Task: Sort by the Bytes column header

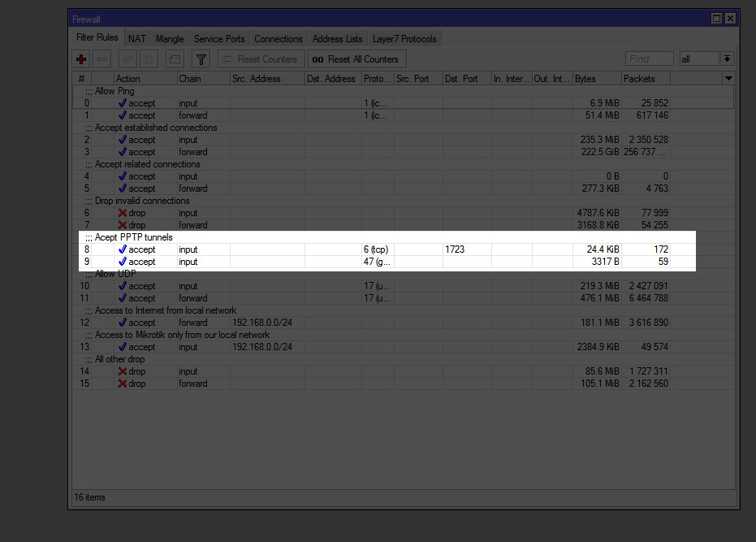Action: 596,79
